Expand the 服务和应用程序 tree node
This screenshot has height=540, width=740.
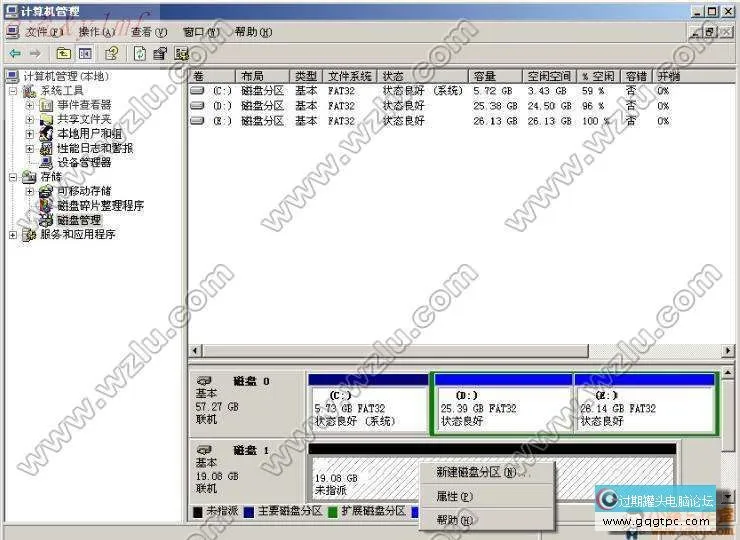[x=13, y=235]
